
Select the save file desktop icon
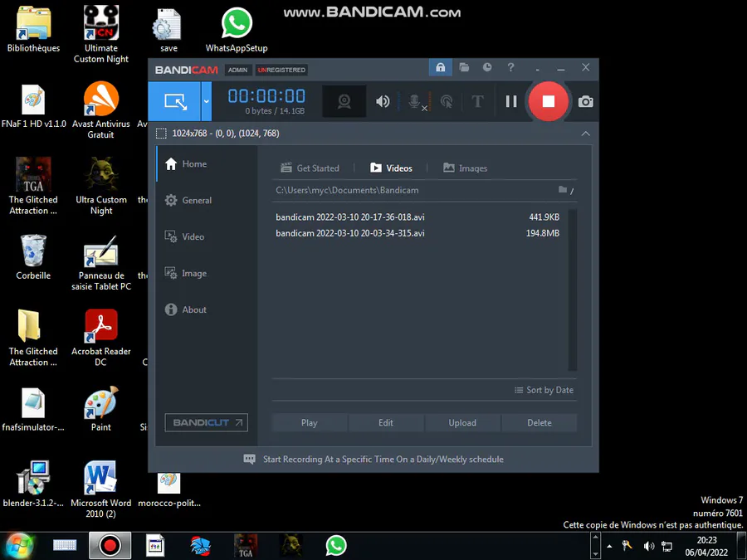click(x=168, y=30)
